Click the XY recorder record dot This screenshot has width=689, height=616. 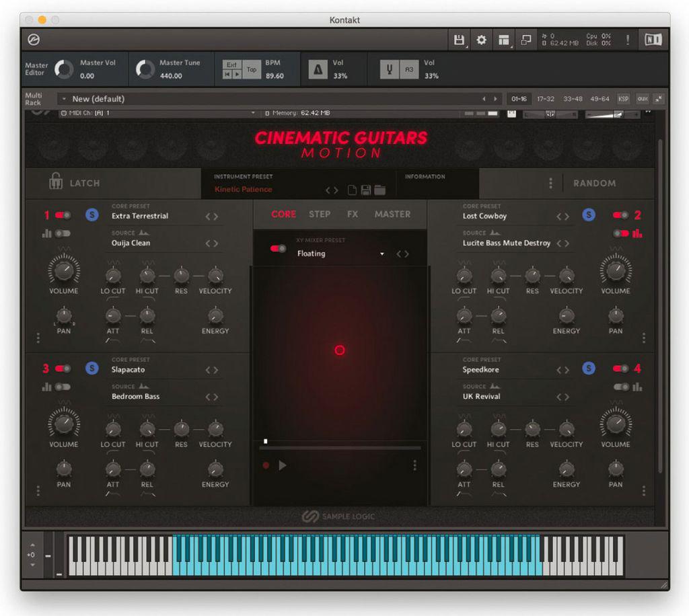(x=266, y=465)
